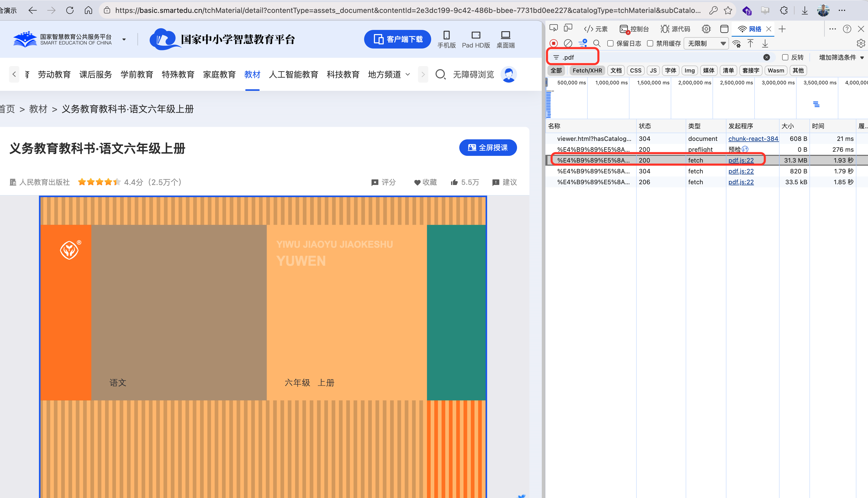Select the 手机版 phone version icon

click(x=446, y=39)
